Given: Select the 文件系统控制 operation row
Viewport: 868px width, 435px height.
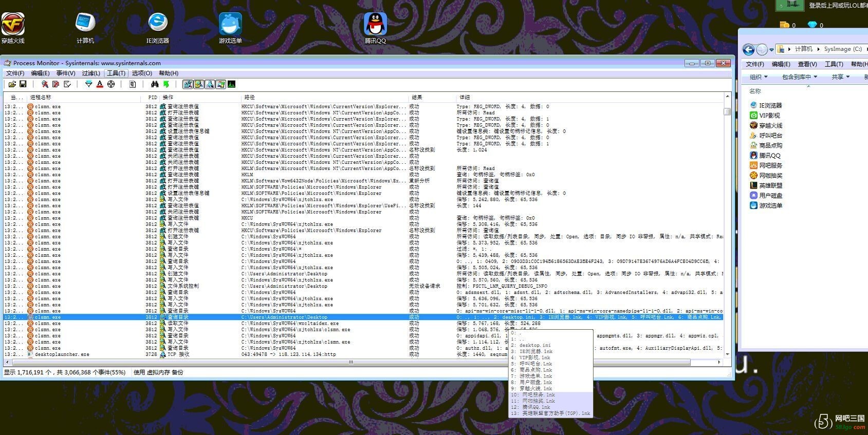Looking at the screenshot, I should pos(363,286).
